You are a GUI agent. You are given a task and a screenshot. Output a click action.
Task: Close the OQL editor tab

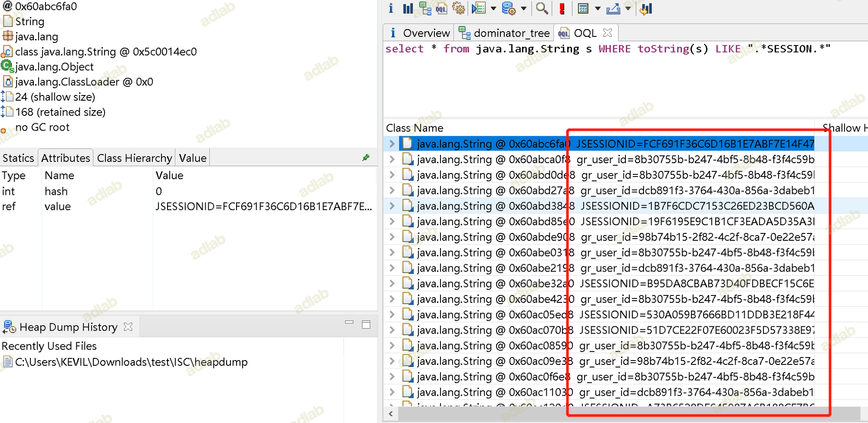[x=608, y=33]
